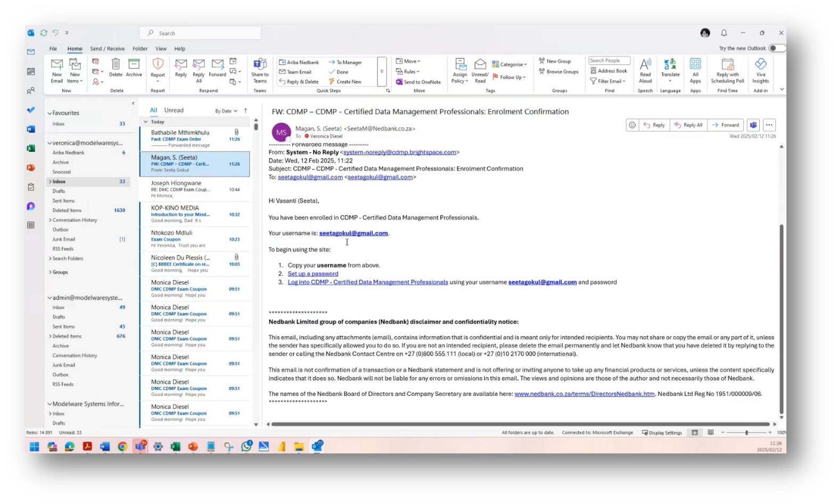Open New Items dropdown
837x504 pixels.
click(75, 71)
